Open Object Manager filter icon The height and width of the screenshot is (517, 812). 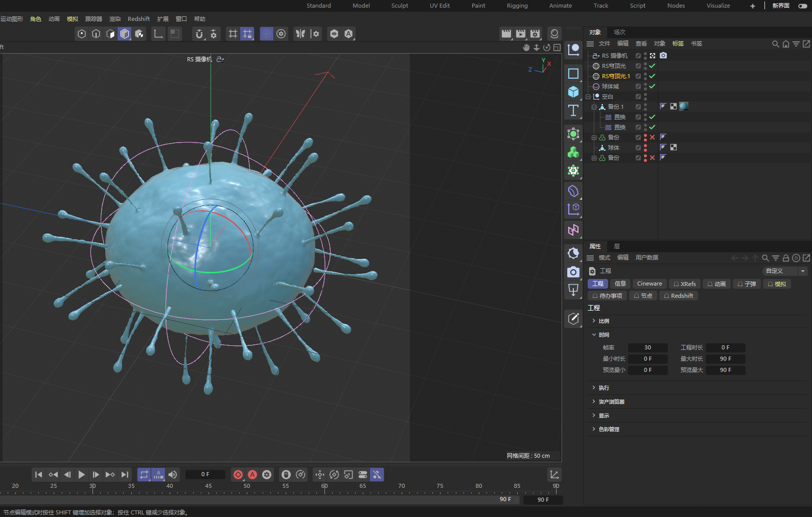pos(796,44)
